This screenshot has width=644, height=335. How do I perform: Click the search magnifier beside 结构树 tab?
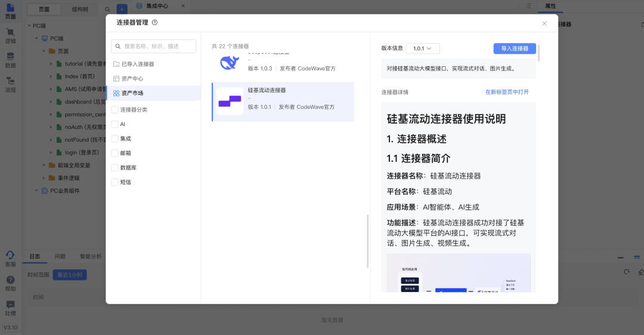(107, 9)
